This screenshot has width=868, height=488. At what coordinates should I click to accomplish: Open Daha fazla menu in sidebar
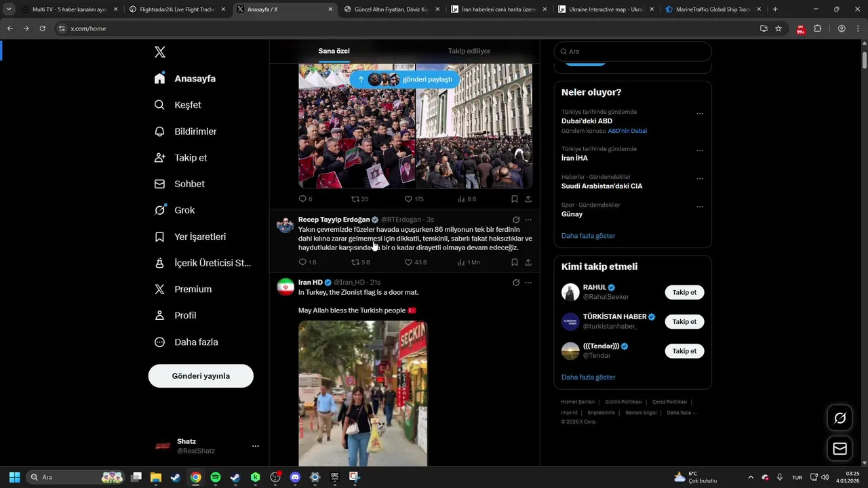(x=186, y=342)
